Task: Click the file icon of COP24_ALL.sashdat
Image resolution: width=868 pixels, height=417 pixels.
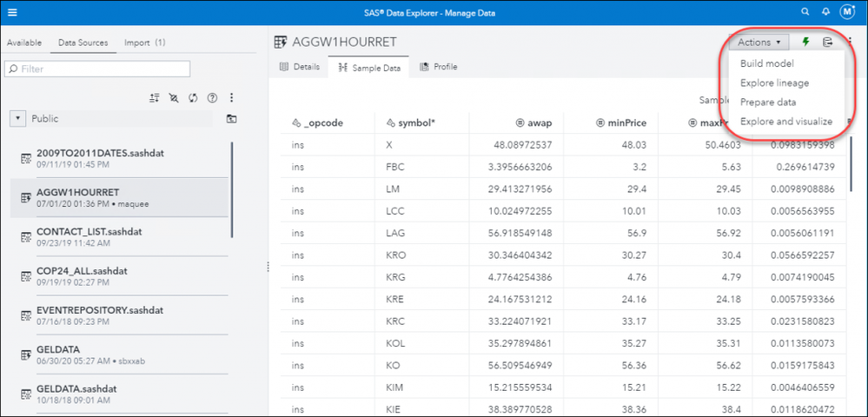Action: (25, 276)
